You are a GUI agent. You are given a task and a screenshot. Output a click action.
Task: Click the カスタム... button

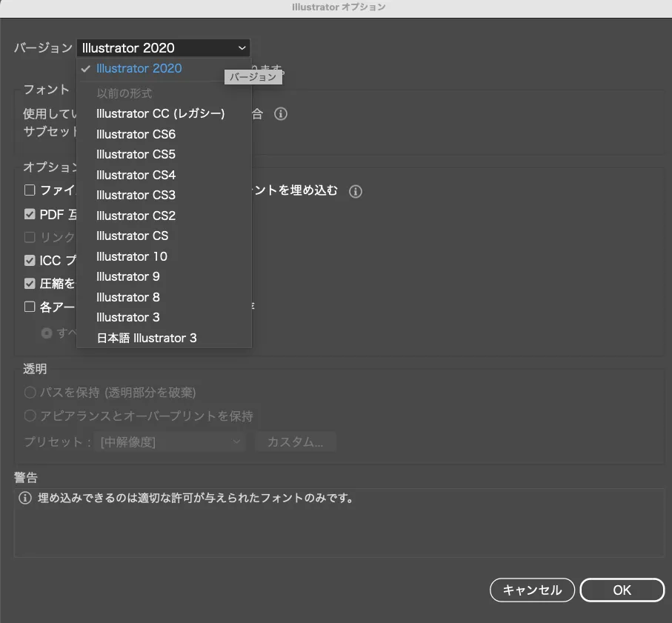(296, 442)
